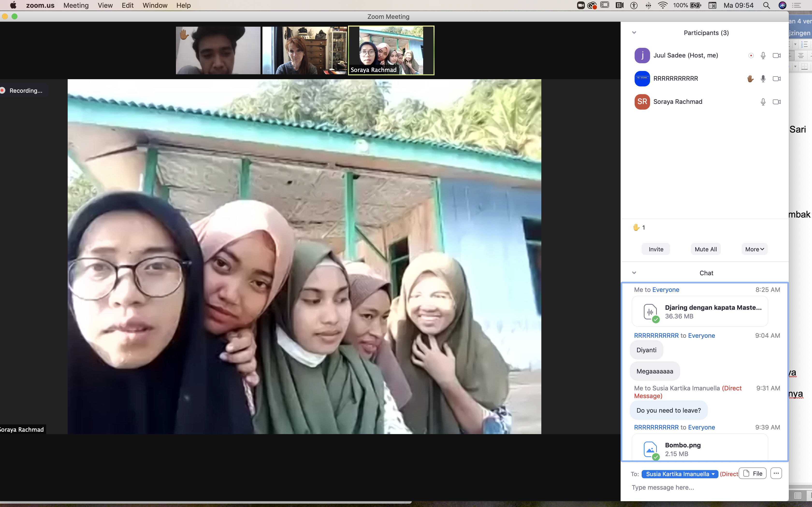Image resolution: width=812 pixels, height=507 pixels.
Task: Open the Djaring dengan kapata audio file
Action: [x=700, y=311]
